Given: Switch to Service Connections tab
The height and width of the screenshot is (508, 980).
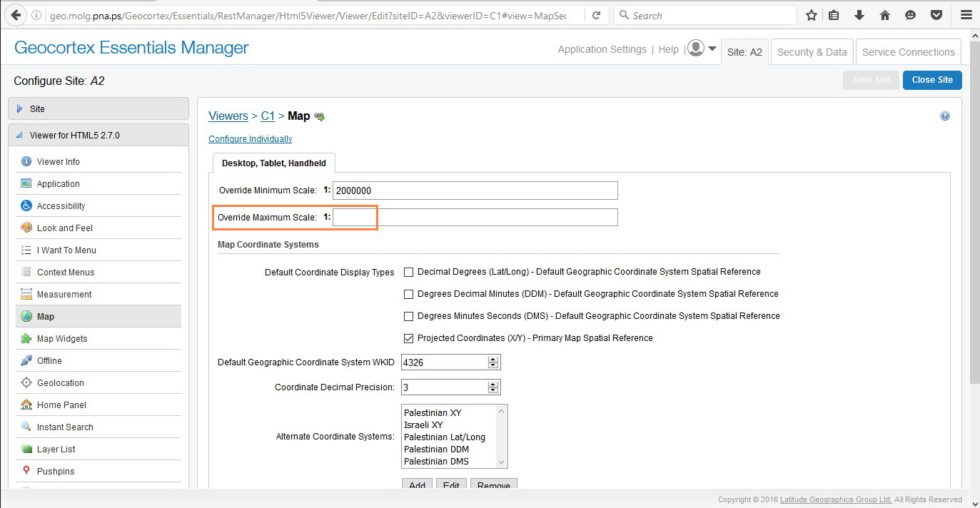Looking at the screenshot, I should 908,52.
